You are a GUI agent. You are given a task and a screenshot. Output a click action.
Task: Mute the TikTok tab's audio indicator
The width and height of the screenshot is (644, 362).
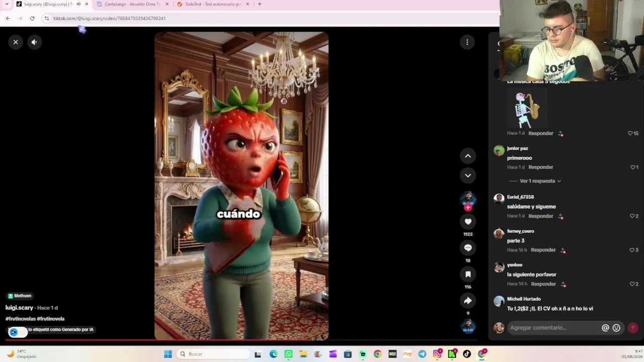click(78, 4)
